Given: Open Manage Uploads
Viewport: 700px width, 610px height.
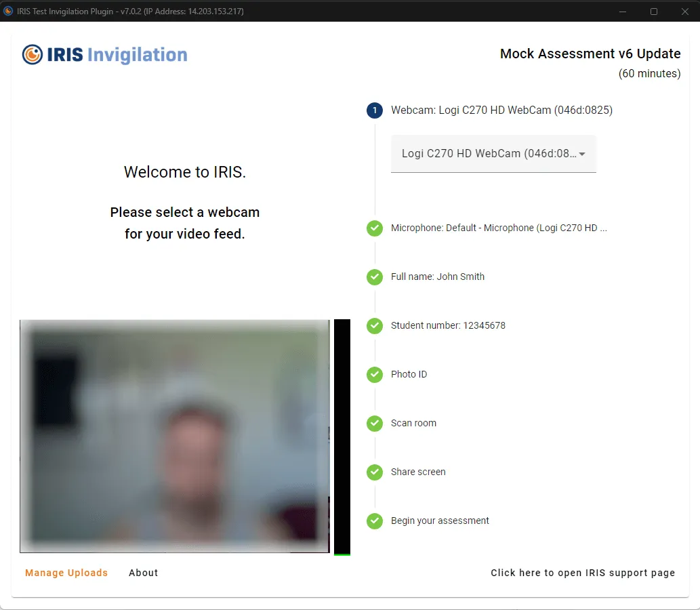Looking at the screenshot, I should pos(66,573).
